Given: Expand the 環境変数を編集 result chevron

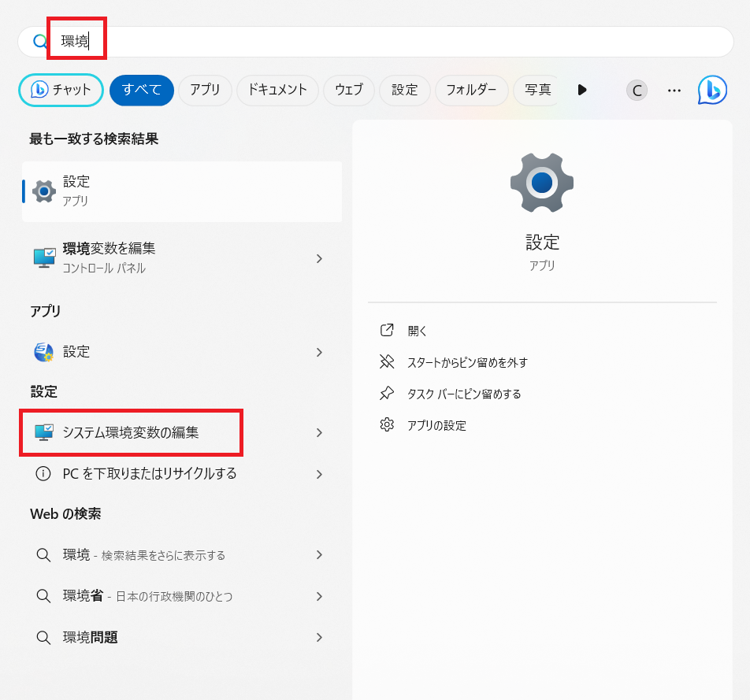Looking at the screenshot, I should pos(319,258).
